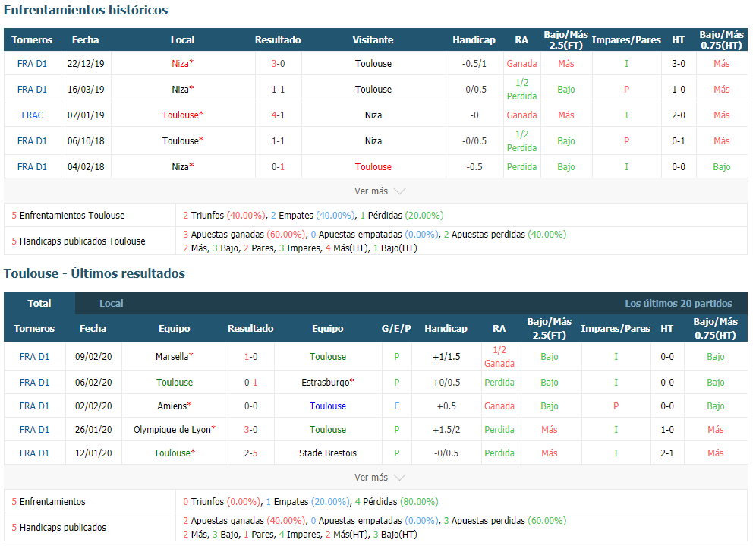Screen dimensions: 756x546
Task: Click handicap +1/1.5 in Marsella row
Action: tap(446, 356)
